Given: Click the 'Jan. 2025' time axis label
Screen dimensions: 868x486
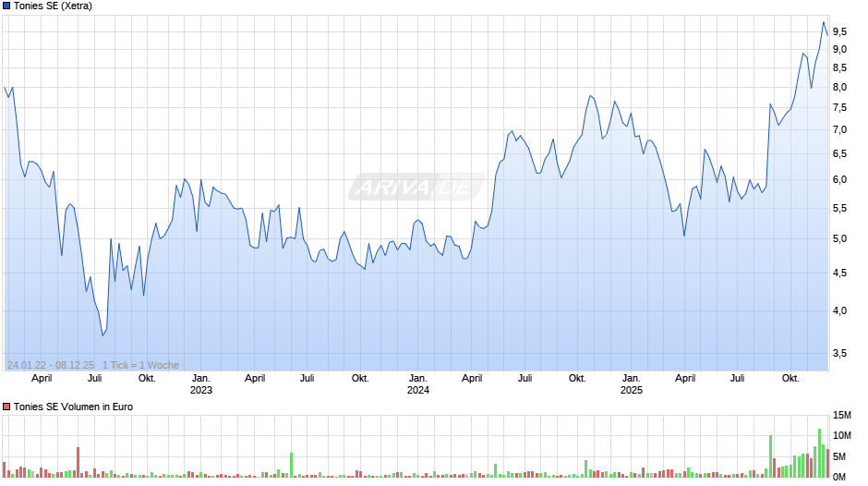Looking at the screenshot, I should click(x=631, y=384).
